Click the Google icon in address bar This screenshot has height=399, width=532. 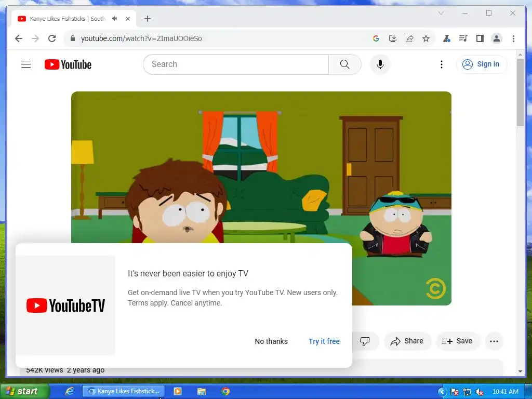coord(376,38)
